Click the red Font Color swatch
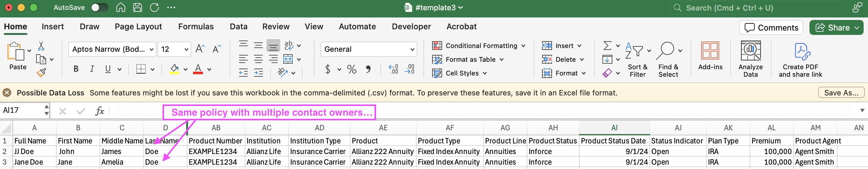 coord(198,69)
